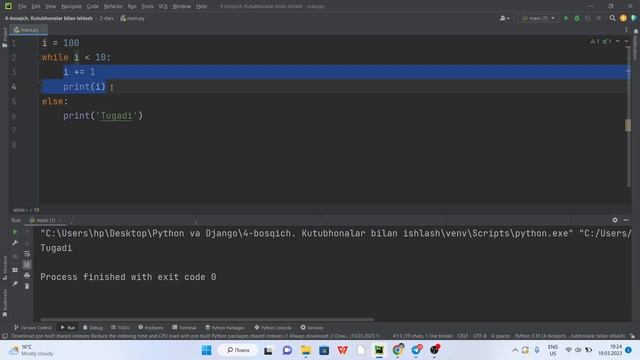This screenshot has width=640, height=360.
Task: Toggle tool window bars in status corner
Action: point(4,336)
